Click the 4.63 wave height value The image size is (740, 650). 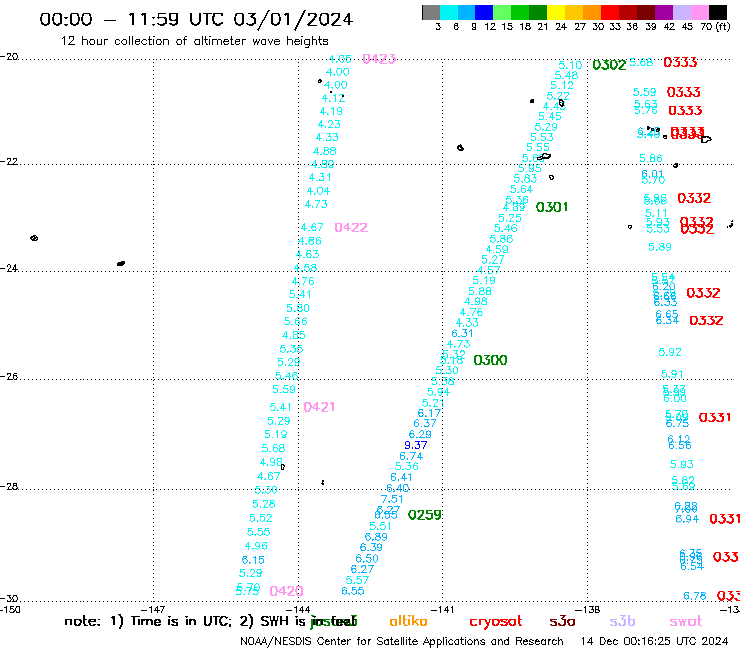[308, 254]
